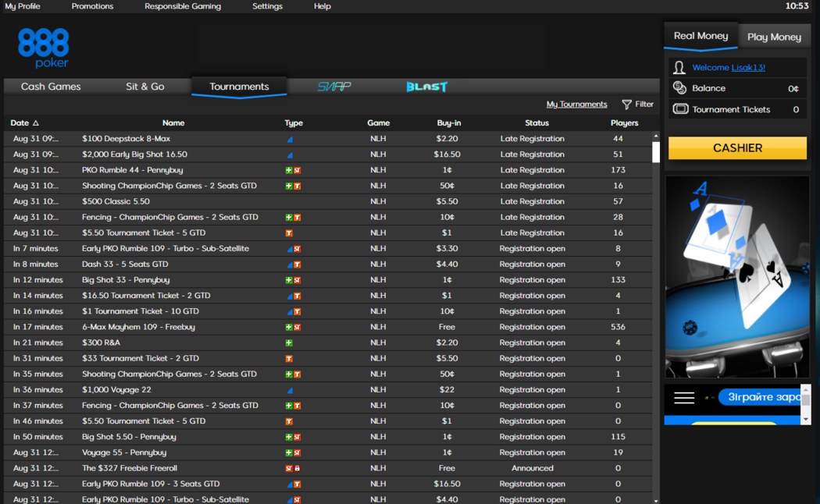Click the Lisak13 username link
This screenshot has width=820, height=504.
[x=747, y=68]
